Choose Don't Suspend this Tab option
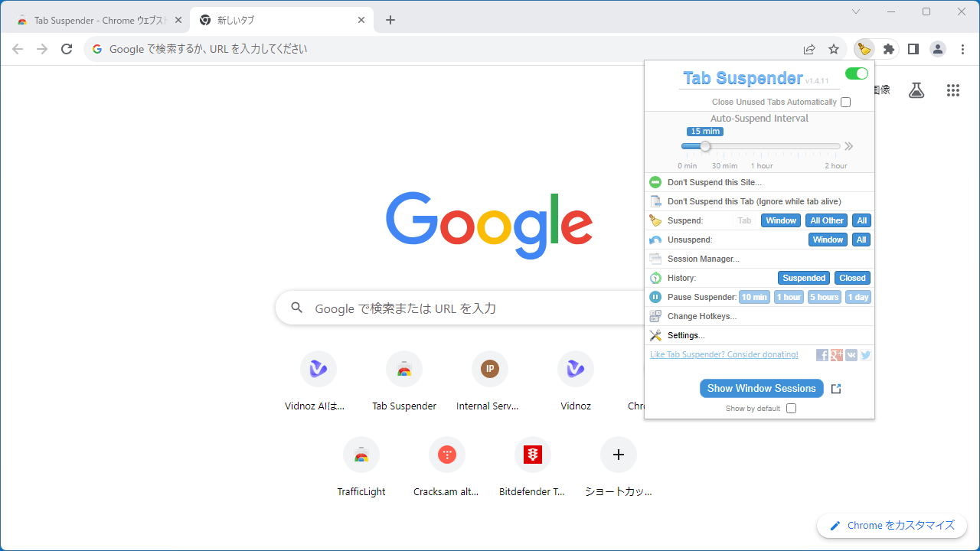The image size is (980, 551). pyautogui.click(x=759, y=201)
